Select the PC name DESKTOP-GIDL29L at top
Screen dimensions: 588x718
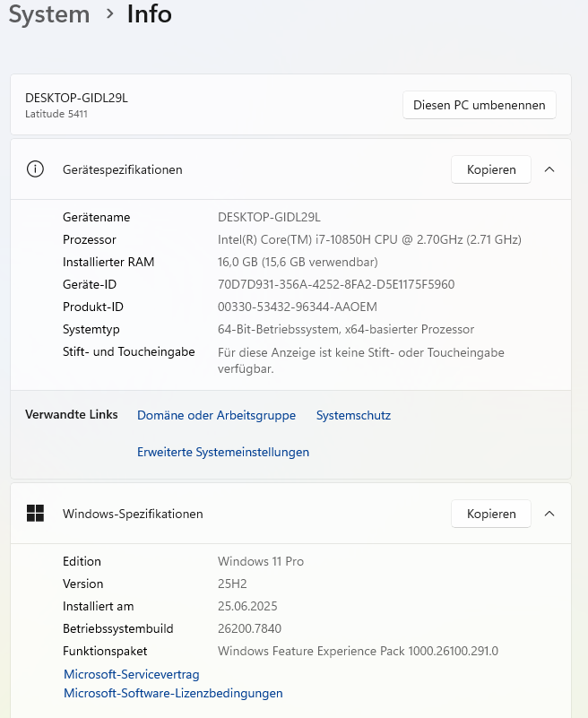pos(76,98)
